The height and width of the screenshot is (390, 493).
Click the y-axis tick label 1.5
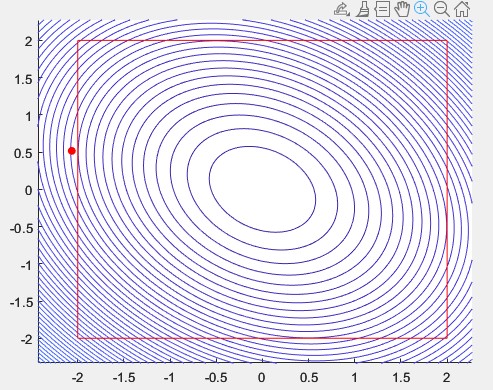coord(23,80)
